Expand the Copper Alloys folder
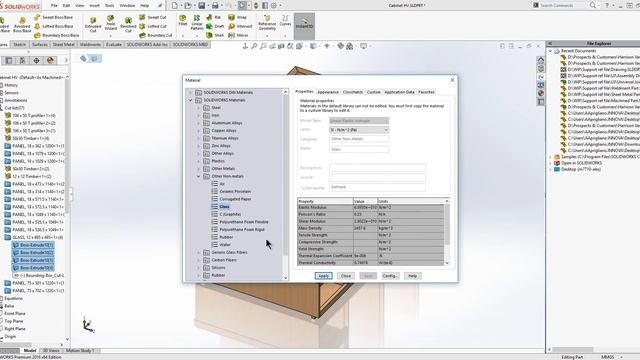The image size is (640, 360). (199, 131)
